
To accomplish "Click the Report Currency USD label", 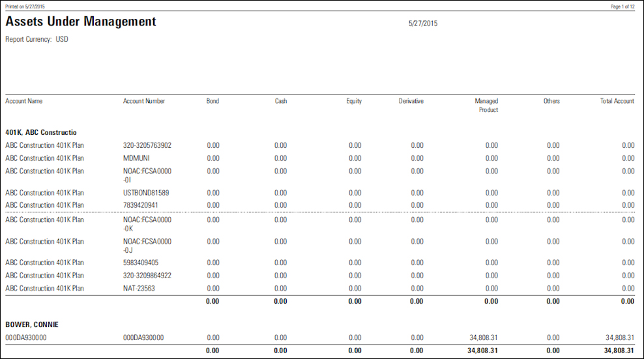I will (37, 39).
